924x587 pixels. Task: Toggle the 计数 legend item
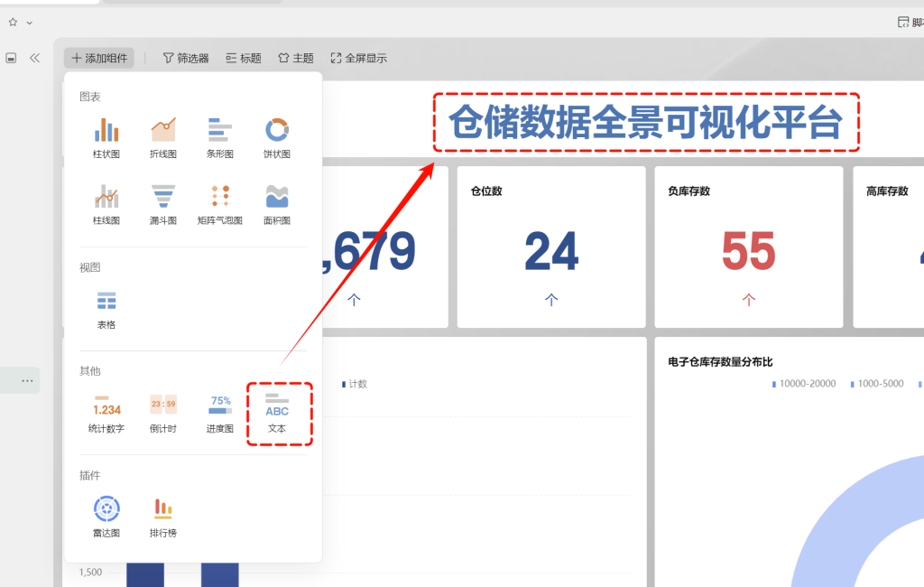coord(355,384)
